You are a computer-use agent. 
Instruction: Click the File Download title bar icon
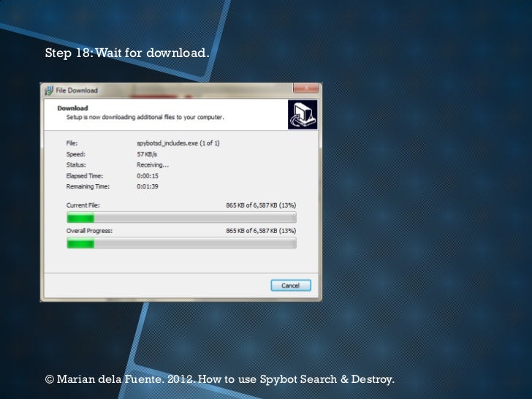point(49,91)
